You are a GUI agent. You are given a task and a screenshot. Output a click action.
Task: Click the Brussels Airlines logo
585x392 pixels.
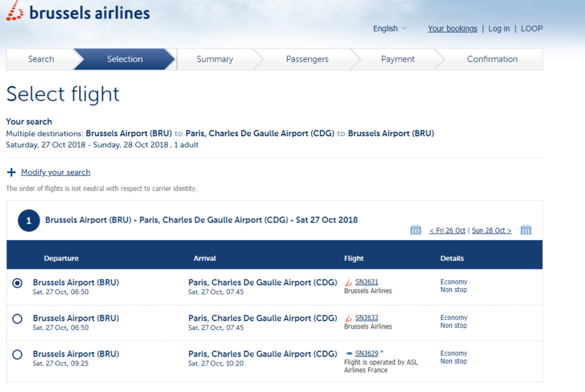[78, 13]
